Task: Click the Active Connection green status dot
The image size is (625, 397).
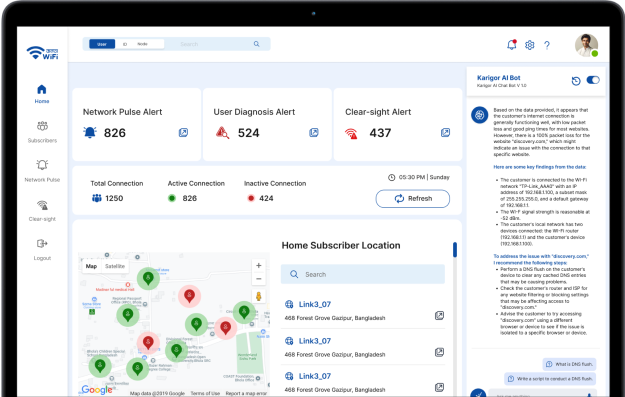Action: 172,198
